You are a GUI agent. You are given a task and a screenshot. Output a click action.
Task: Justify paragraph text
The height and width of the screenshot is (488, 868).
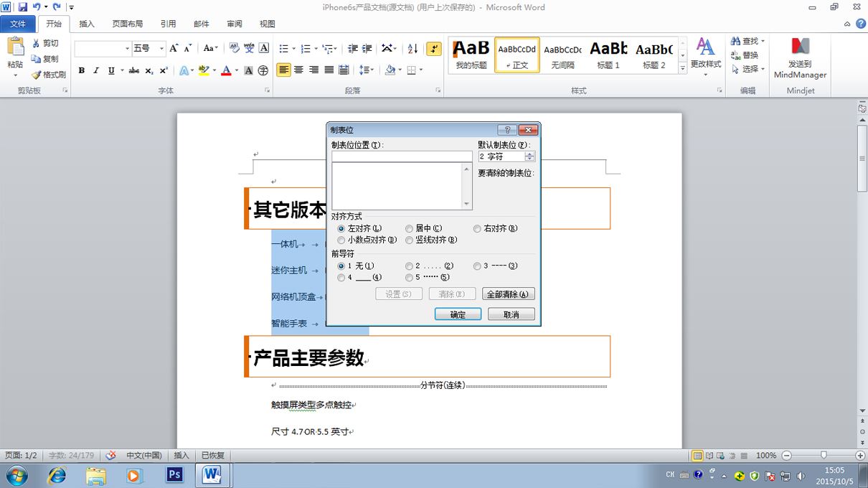tap(329, 70)
